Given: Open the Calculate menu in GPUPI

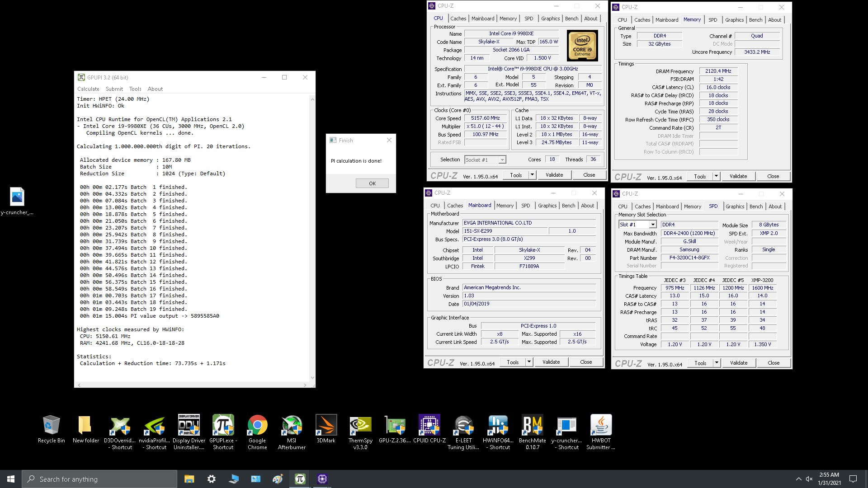Looking at the screenshot, I should coord(88,89).
